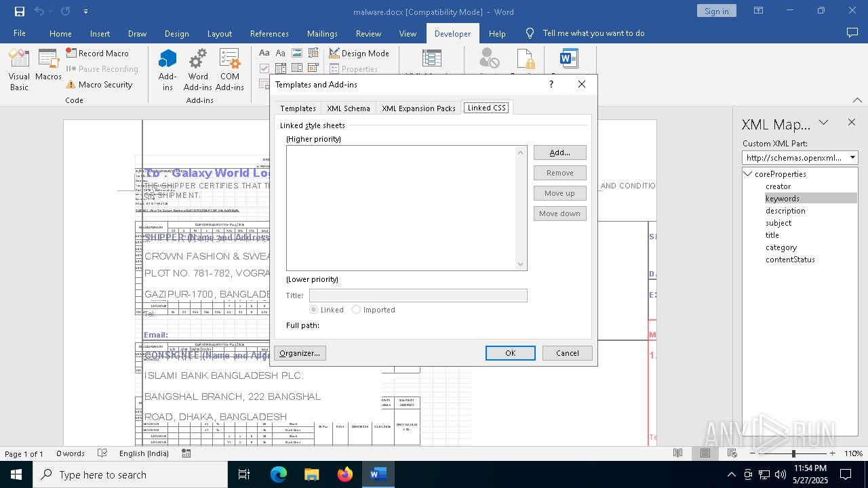Zoom out with minus button
This screenshot has height=488, width=868.
pos(753,453)
